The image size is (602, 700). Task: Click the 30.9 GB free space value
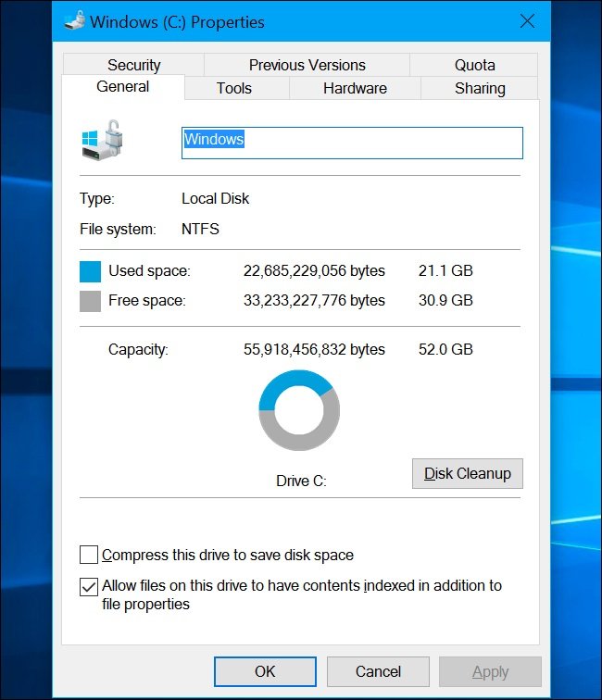point(445,300)
